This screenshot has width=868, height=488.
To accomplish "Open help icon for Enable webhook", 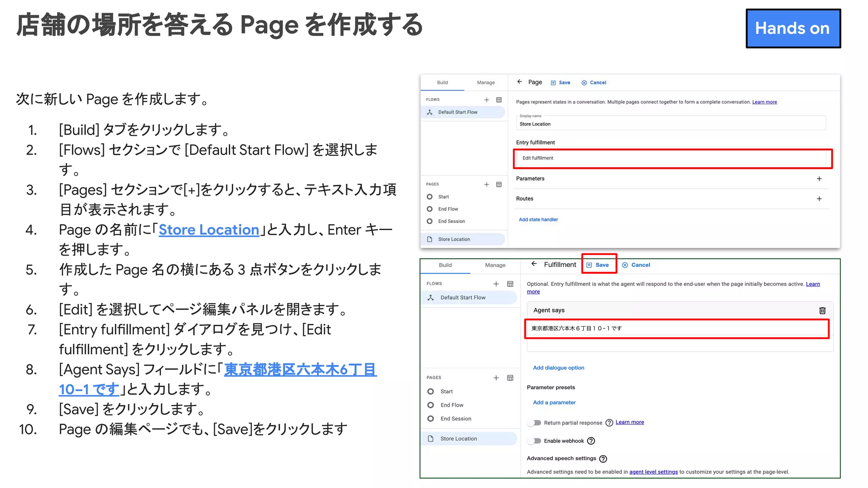I will 591,441.
